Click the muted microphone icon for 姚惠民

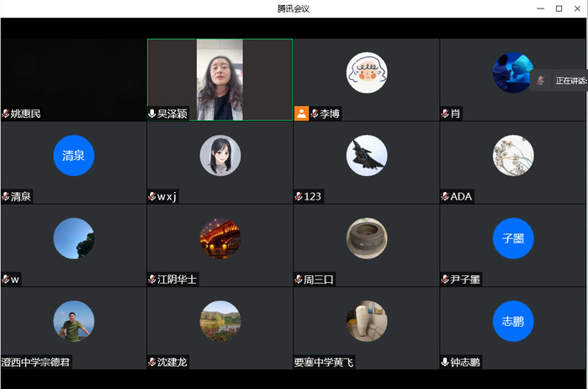[x=5, y=114]
